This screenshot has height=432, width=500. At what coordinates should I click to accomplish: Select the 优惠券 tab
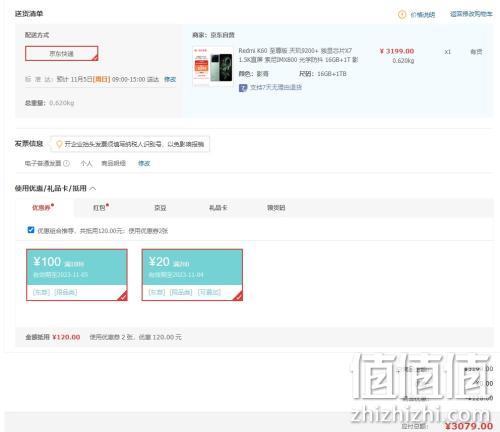click(43, 208)
